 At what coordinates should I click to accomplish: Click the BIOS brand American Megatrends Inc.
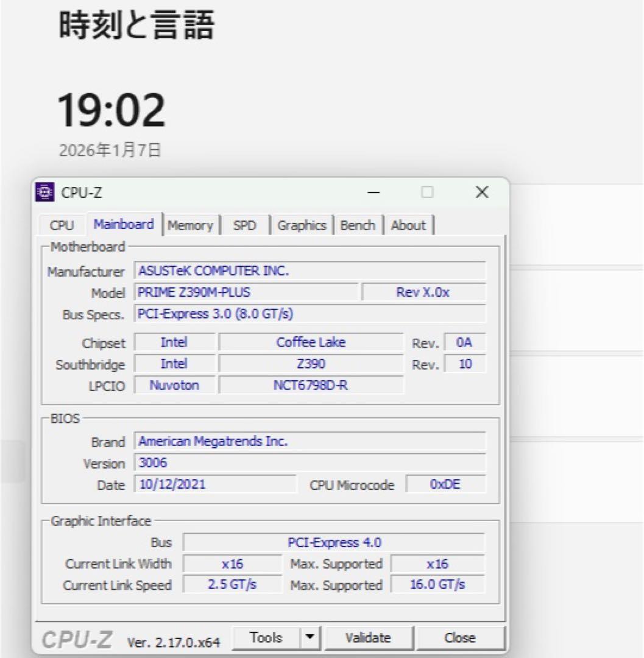(x=310, y=441)
